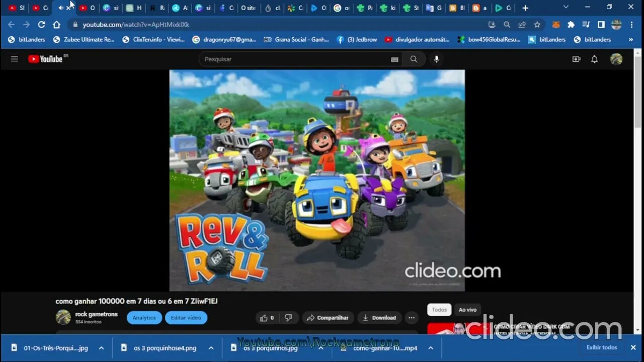The height and width of the screenshot is (362, 644).
Task: Select the Todos filter chip
Action: coord(439,310)
